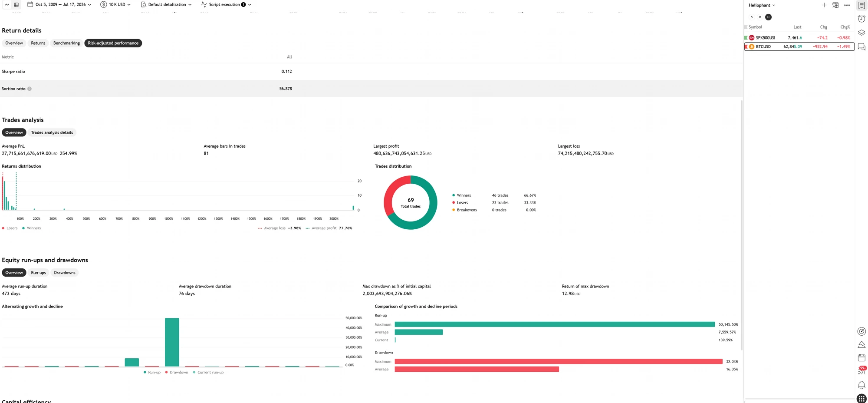
Task: Open the Chats speech bubble sidebar icon
Action: [x=861, y=46]
